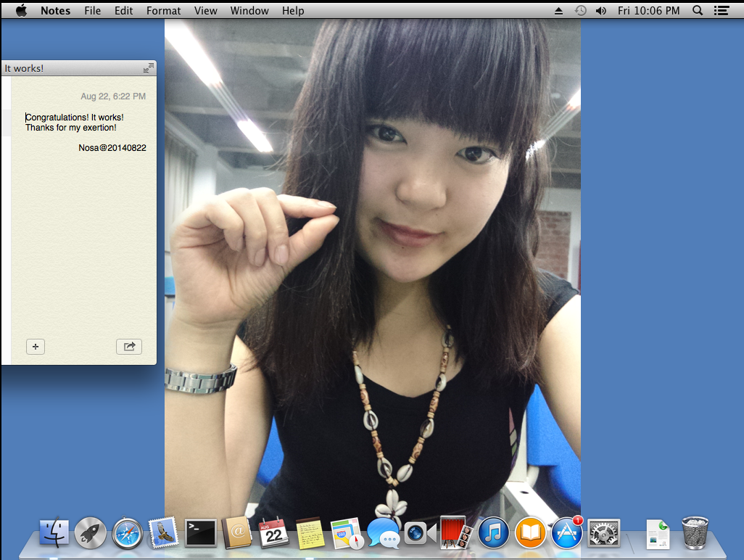The width and height of the screenshot is (744, 560).
Task: Open the Window menu in Notes
Action: 249,10
